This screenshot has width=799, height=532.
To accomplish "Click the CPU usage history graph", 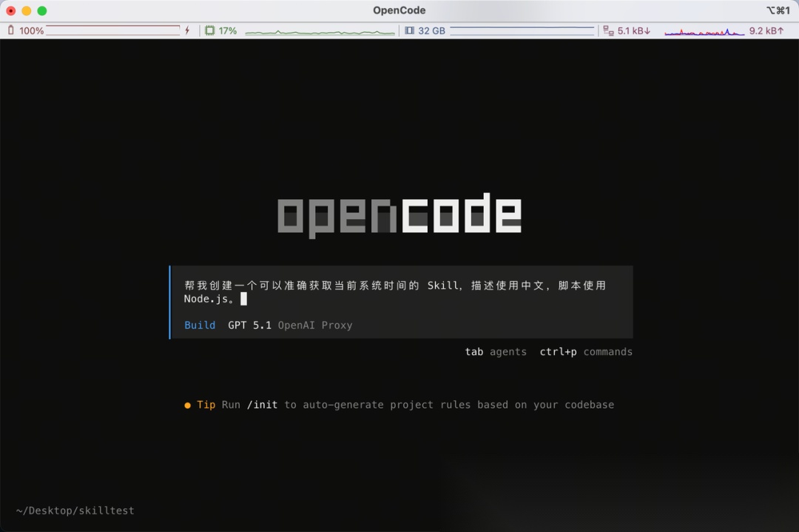I will click(x=320, y=32).
